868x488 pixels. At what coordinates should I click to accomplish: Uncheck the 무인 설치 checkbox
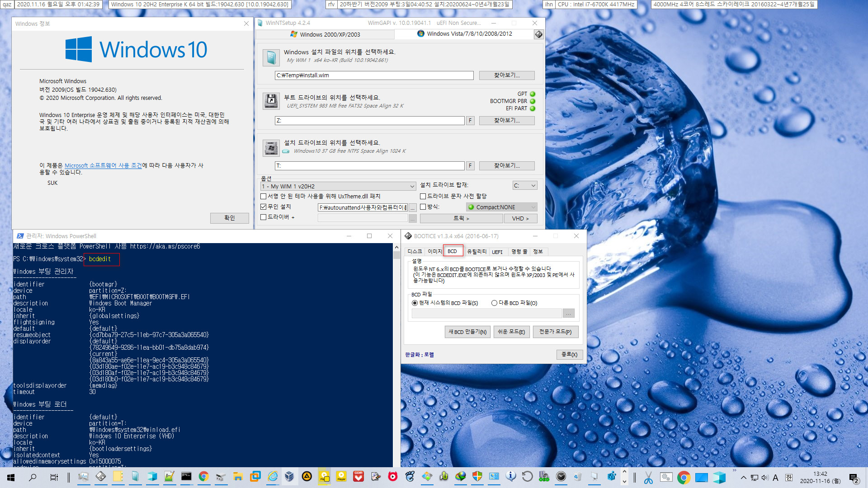[263, 206]
